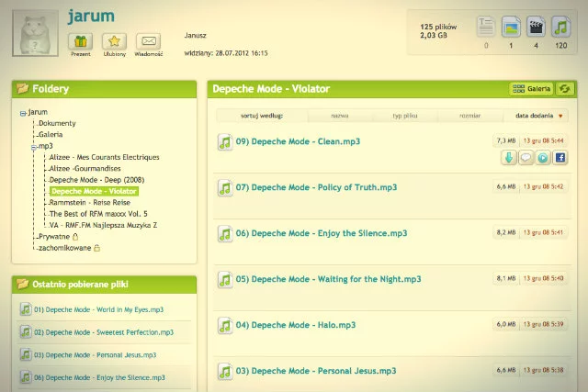The image size is (588, 392).
Task: Sort files by nazwa
Action: click(x=340, y=116)
